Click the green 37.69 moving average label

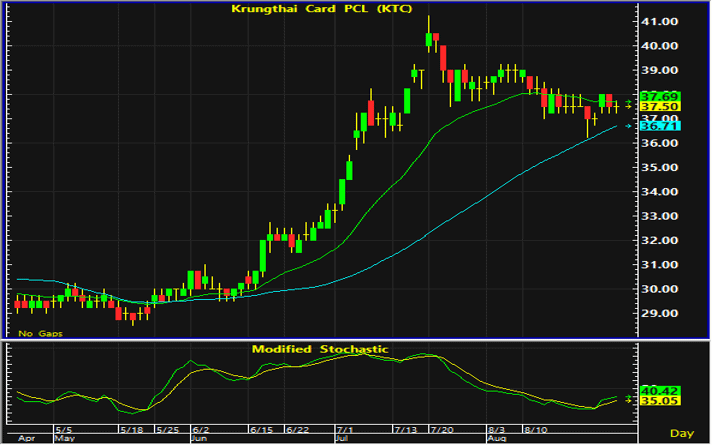click(x=660, y=97)
